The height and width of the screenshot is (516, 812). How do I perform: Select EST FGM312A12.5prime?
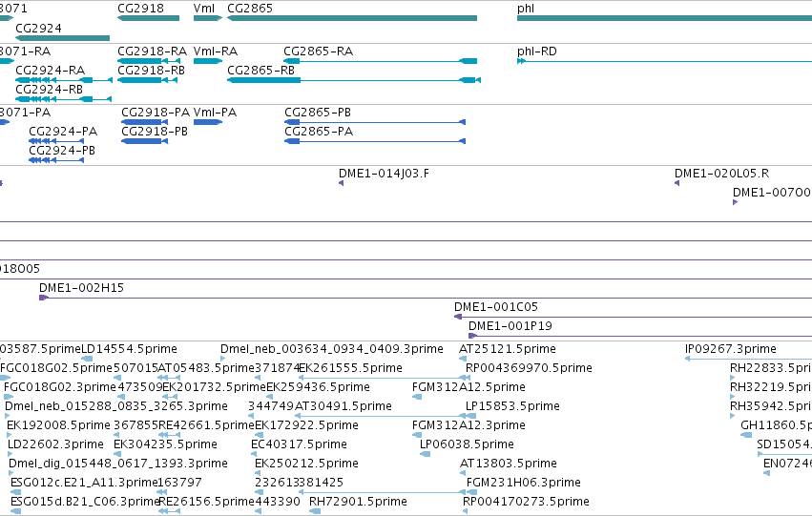pyautogui.click(x=468, y=387)
